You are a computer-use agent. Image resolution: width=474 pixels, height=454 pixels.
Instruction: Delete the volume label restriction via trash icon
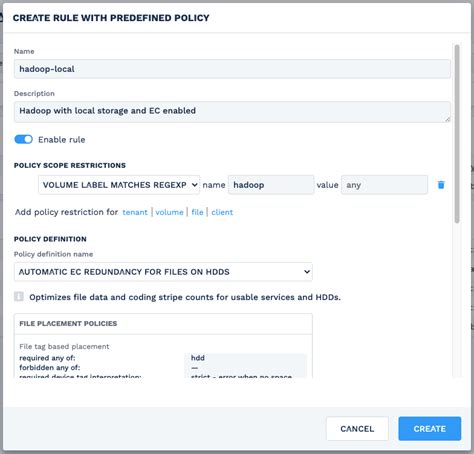(x=441, y=185)
